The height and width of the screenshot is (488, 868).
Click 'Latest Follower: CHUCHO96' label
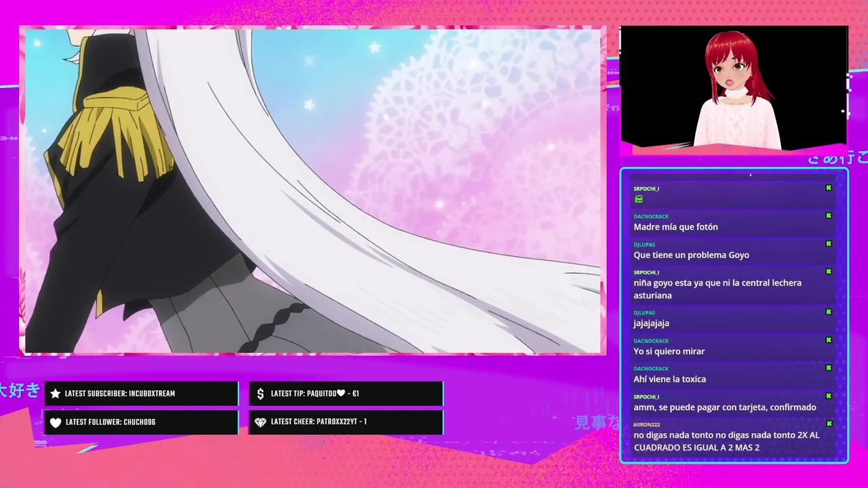click(x=111, y=422)
